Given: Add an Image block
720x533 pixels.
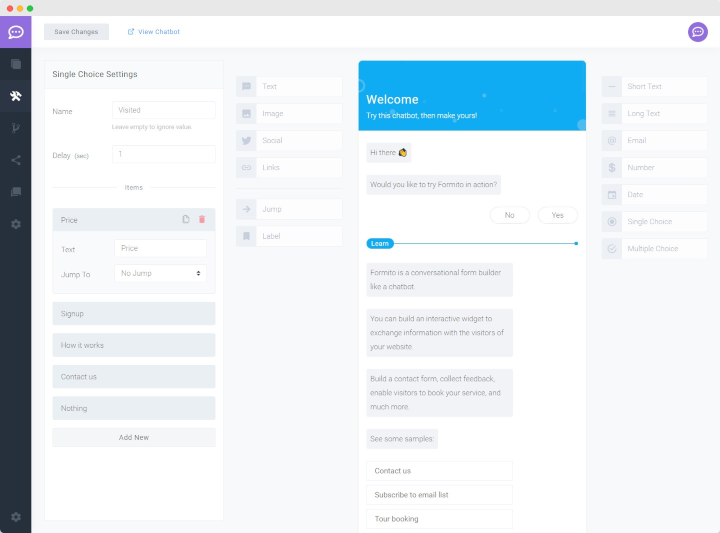Looking at the screenshot, I should click(289, 113).
